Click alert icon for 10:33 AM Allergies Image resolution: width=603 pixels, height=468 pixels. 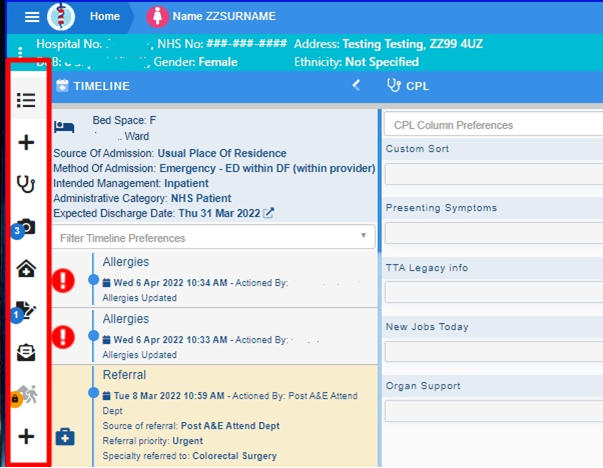(63, 337)
